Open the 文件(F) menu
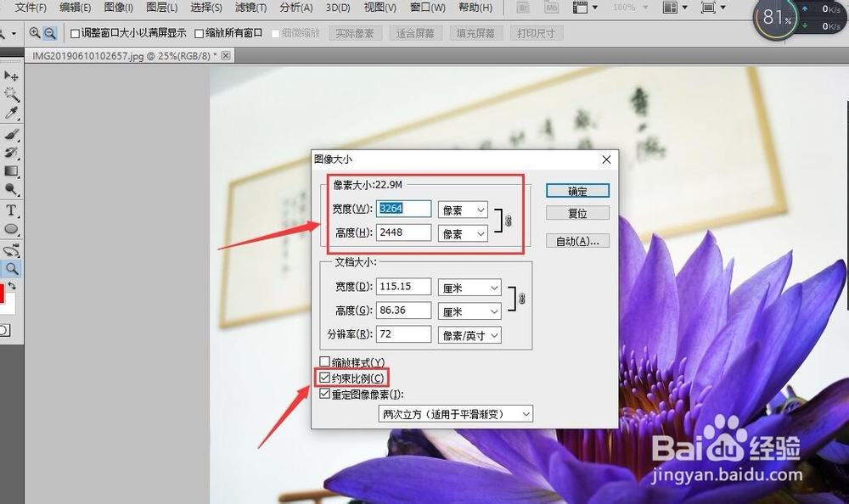This screenshot has height=504, width=849. pyautogui.click(x=31, y=8)
